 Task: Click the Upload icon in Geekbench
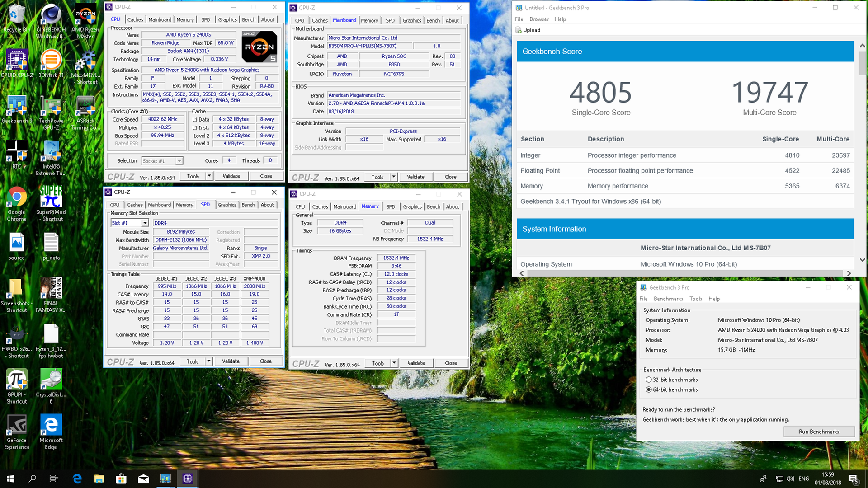tap(518, 30)
